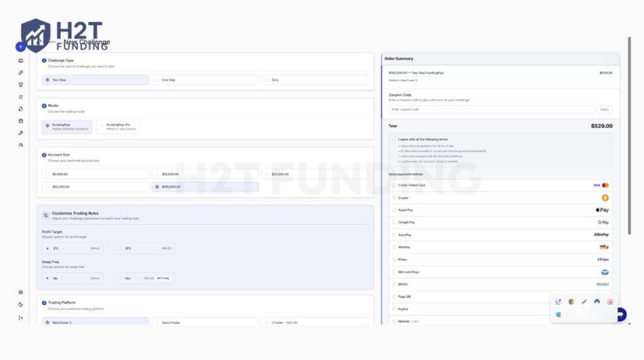Click the Apply coupon button
The width and height of the screenshot is (644, 360).
[x=604, y=110]
